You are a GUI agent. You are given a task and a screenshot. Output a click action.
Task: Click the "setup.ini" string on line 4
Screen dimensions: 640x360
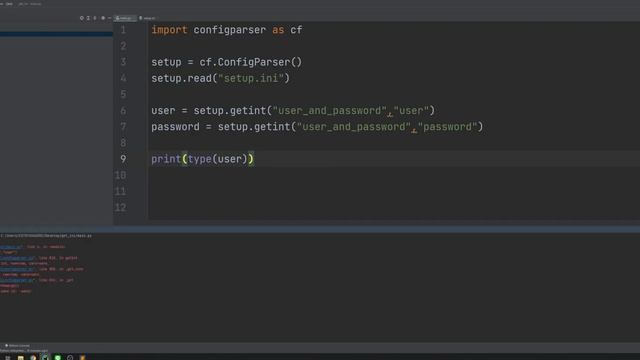pyautogui.click(x=251, y=78)
